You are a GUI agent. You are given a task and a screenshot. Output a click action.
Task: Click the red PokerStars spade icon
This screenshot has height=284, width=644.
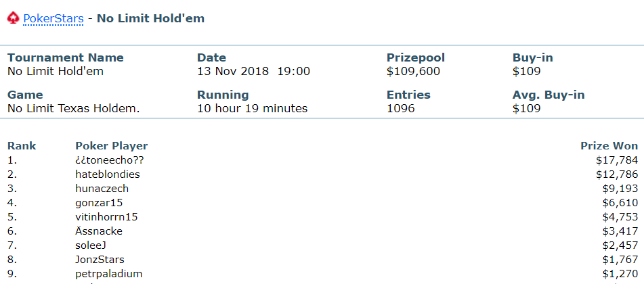tap(14, 18)
